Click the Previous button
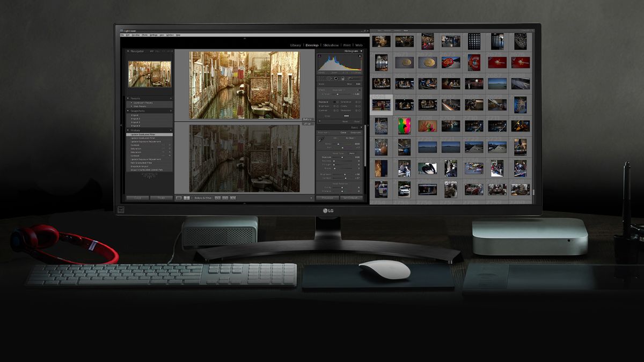Image resolution: width=644 pixels, height=362 pixels. pos(329,198)
